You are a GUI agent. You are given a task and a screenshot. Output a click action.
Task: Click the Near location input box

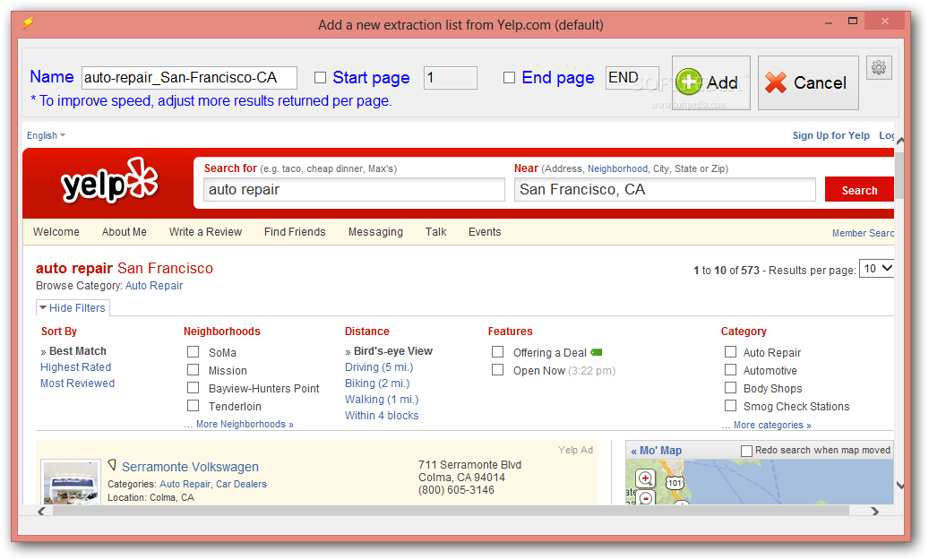pyautogui.click(x=665, y=190)
